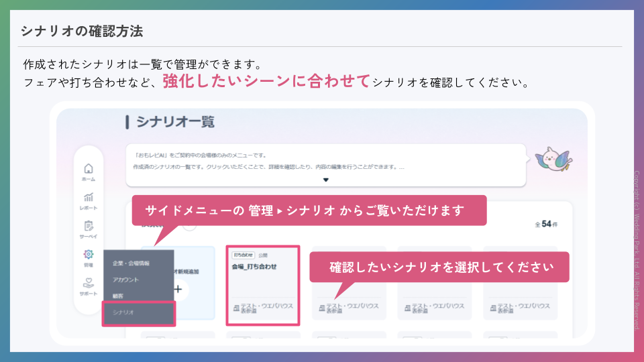The image size is (644, 362).
Task: Click the plus icon to add a new scenario
Action: tap(178, 290)
